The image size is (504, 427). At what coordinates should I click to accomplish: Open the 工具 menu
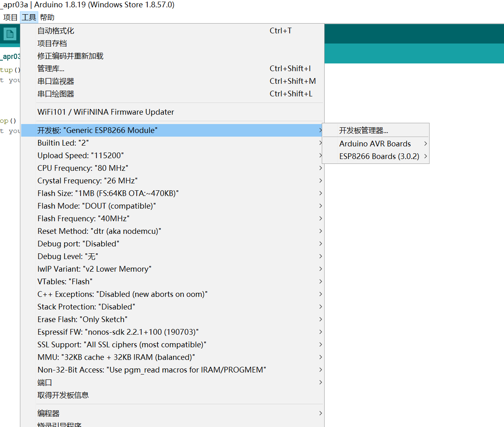[x=29, y=17]
